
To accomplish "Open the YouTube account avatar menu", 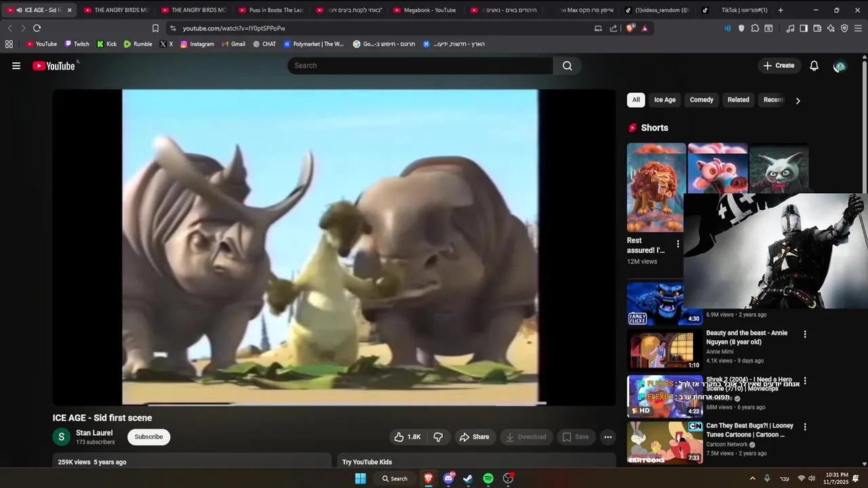I will [x=840, y=66].
